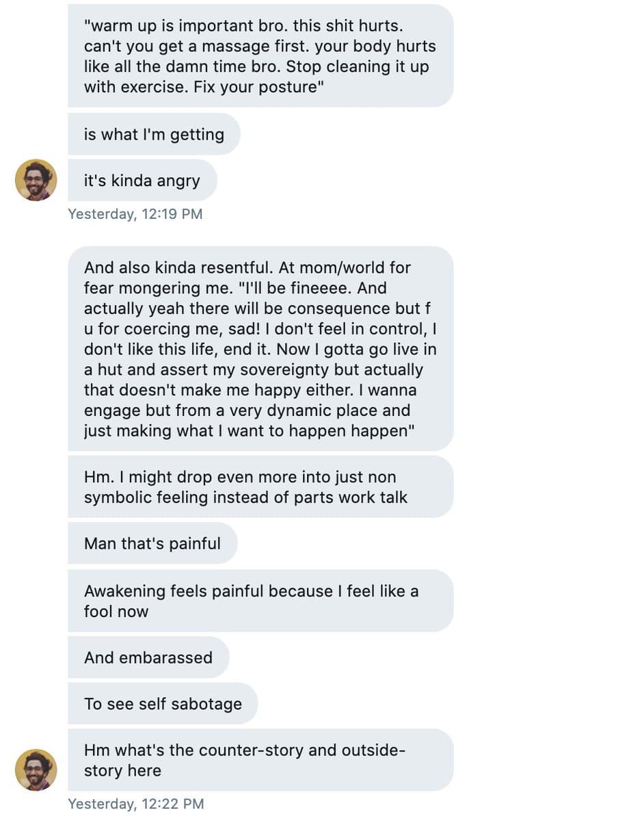Select the "it's kinda angry" message bubble
This screenshot has width=644, height=821.
[142, 181]
